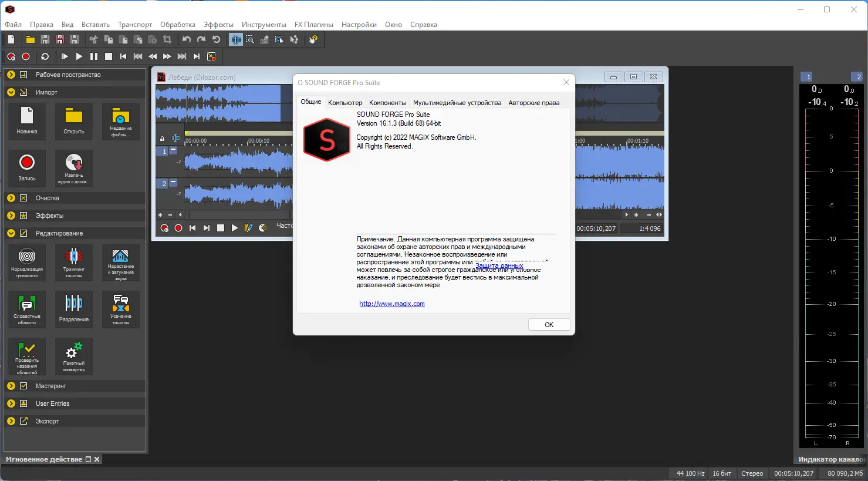Screen dimensions: 868x481
Task: Click the http://www.magix.com link
Action: [x=392, y=304]
